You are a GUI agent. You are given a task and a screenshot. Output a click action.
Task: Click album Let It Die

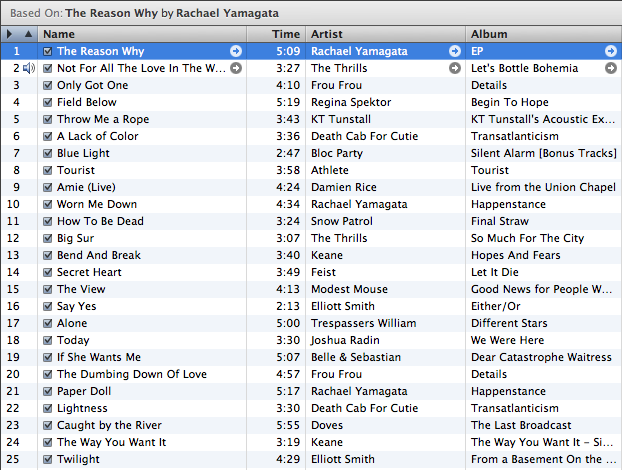tap(495, 272)
